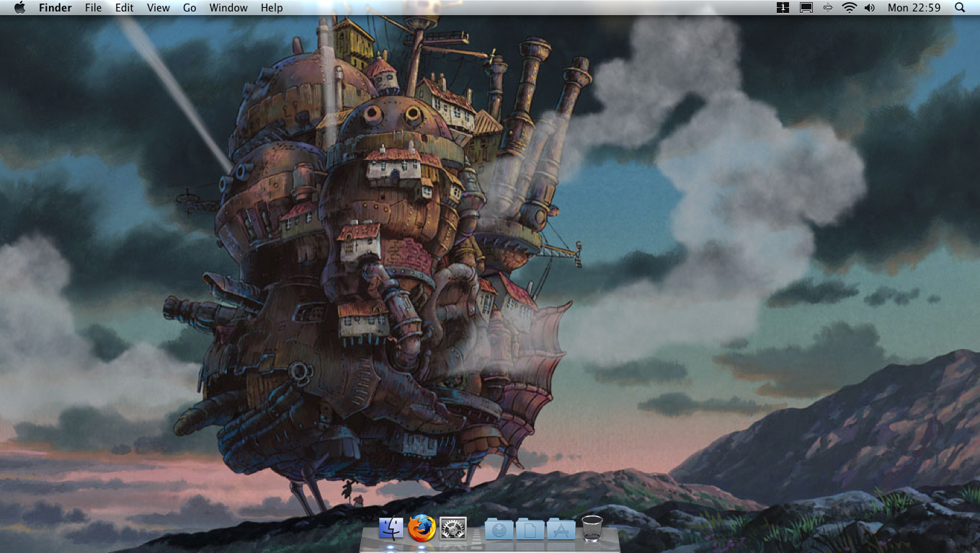Open the Help menu
Image resolution: width=980 pixels, height=553 pixels.
(272, 8)
